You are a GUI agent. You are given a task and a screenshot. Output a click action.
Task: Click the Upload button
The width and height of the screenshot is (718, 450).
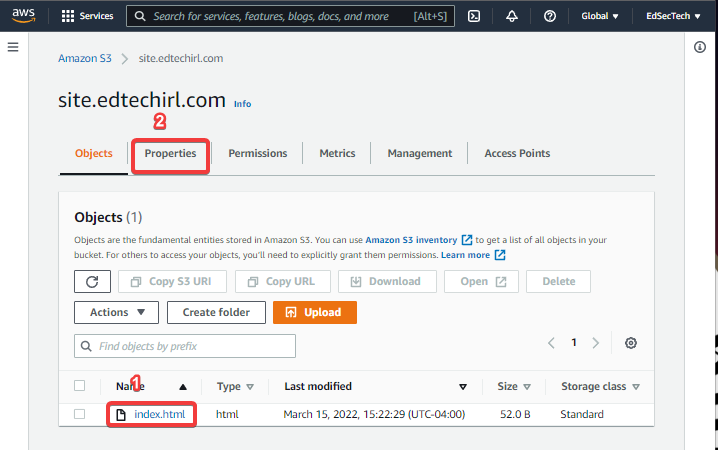(x=315, y=312)
